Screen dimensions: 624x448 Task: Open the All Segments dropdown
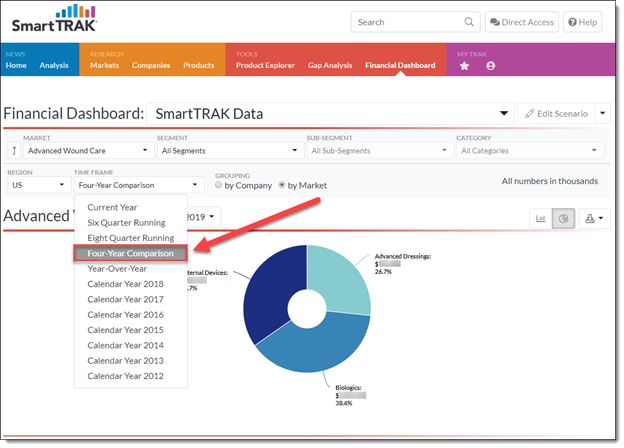point(230,151)
